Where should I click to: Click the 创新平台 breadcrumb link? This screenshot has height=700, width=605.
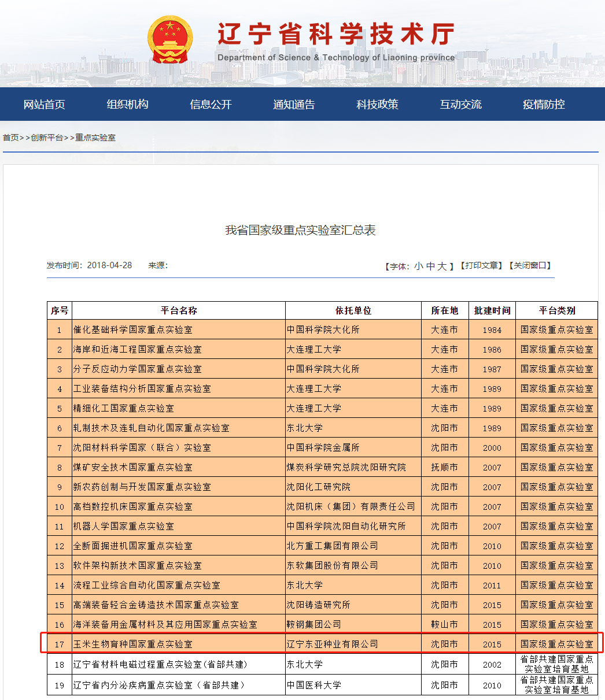(x=47, y=138)
